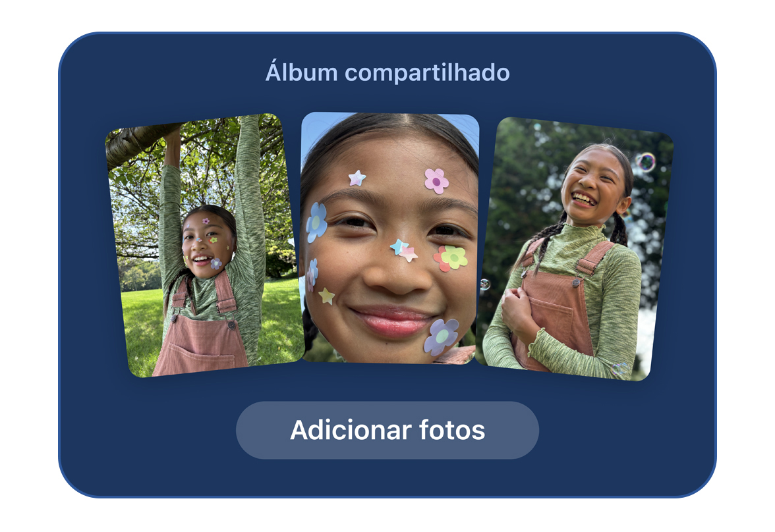Screen dimensions: 775x532
Task: Click green flower sticker on cheek
Action: [453, 257]
